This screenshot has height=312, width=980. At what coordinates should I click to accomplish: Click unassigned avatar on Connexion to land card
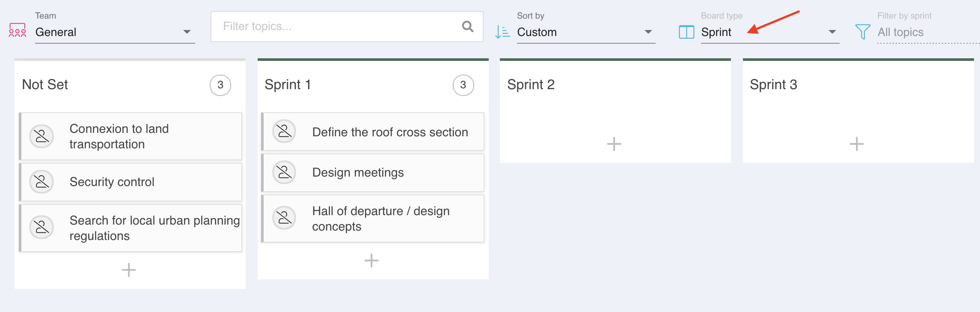pyautogui.click(x=42, y=136)
